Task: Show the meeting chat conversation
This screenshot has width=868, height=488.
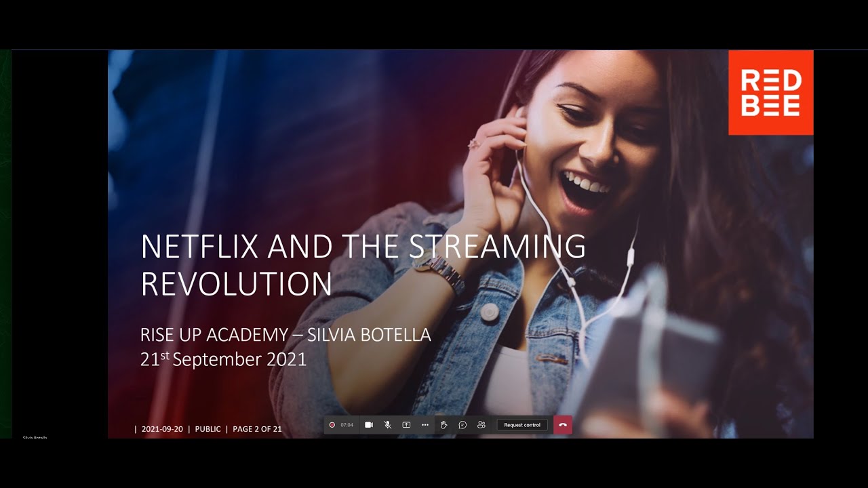Action: pyautogui.click(x=462, y=425)
